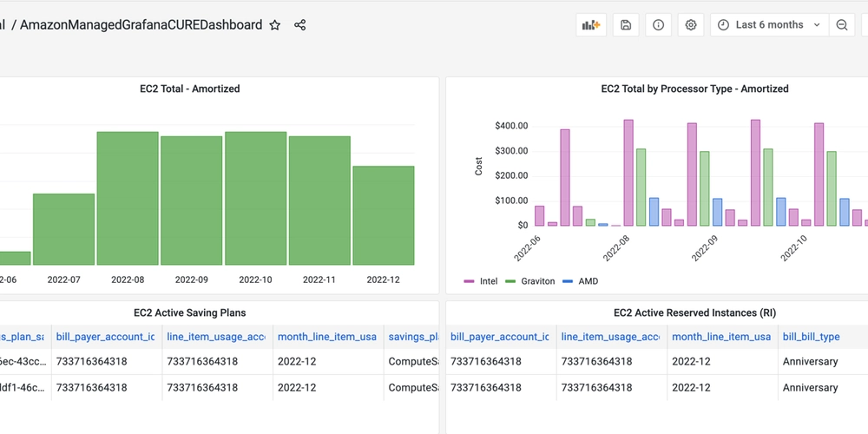Save the dashboard with the floppy disk icon
Screen dimensions: 868x434
626,25
